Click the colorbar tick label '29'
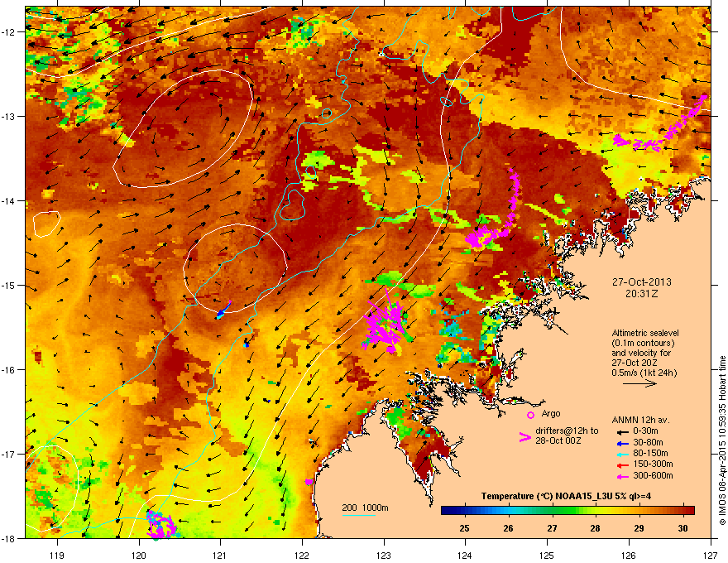This screenshot has width=728, height=563. coord(639,528)
